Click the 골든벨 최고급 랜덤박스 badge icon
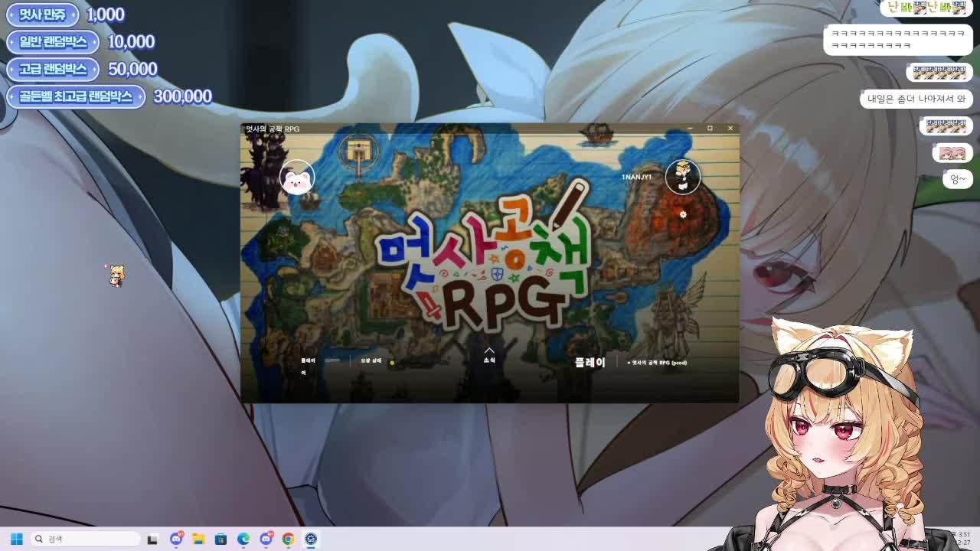Viewport: 980px width, 551px height. pos(77,97)
